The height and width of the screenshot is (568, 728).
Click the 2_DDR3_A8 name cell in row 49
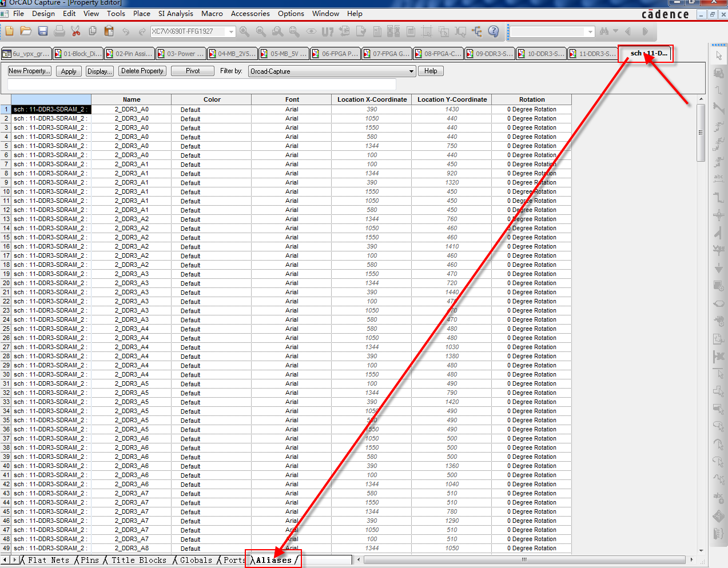132,548
